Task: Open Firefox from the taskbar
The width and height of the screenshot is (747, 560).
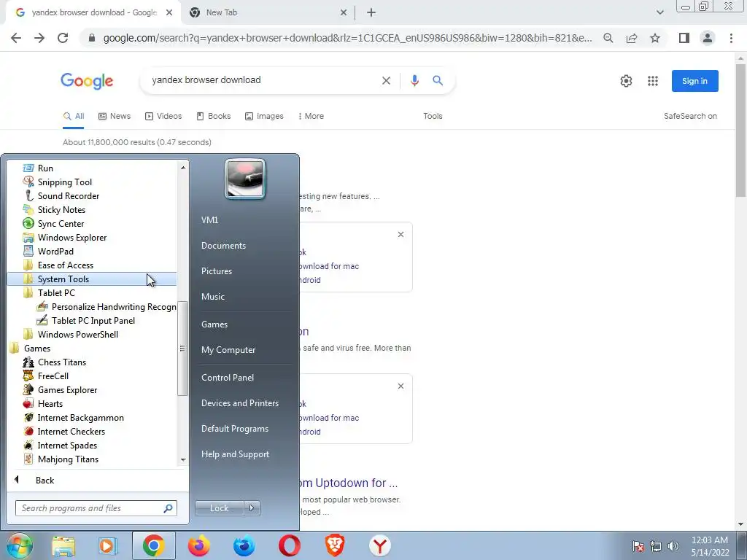Action: coord(198,545)
